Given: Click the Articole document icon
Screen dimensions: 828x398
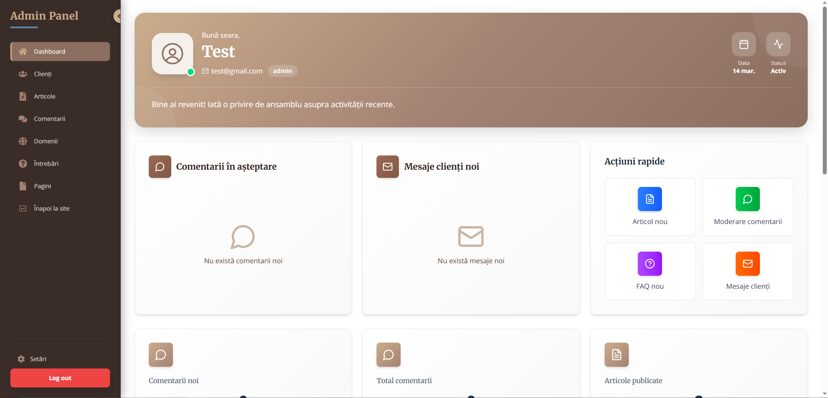Looking at the screenshot, I should 23,97.
